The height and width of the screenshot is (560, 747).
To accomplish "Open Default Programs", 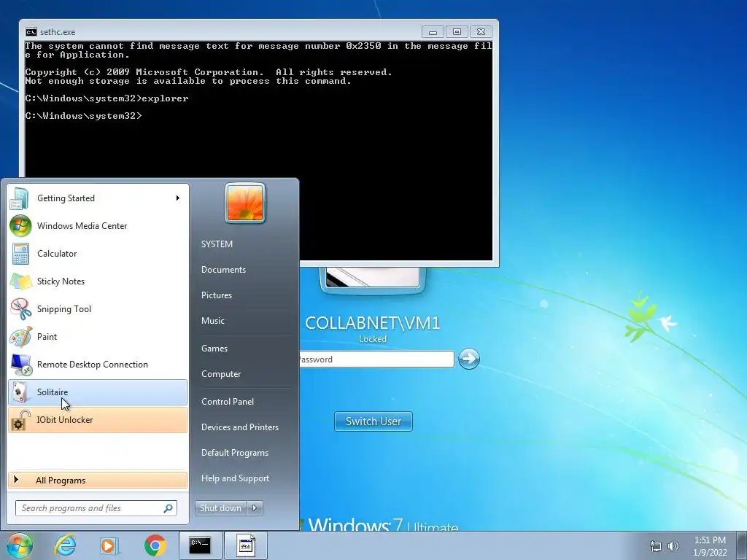I will (234, 453).
